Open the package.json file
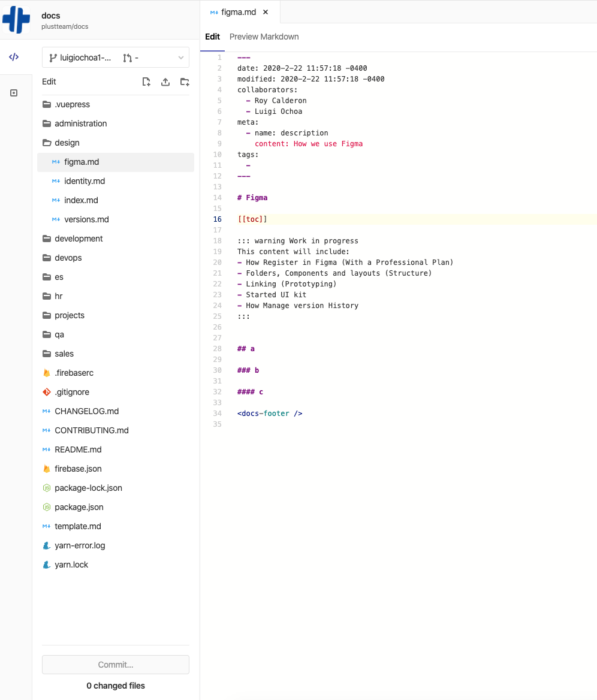The height and width of the screenshot is (700, 597). click(x=79, y=507)
